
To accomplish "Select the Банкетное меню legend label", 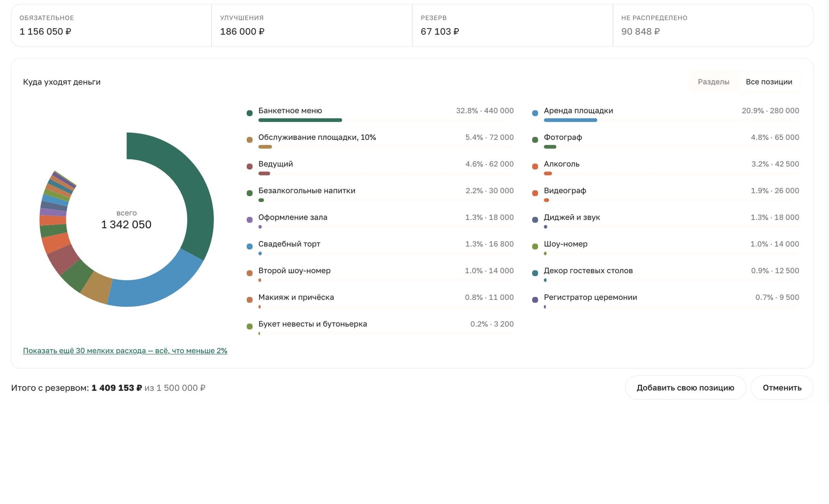I will click(290, 111).
